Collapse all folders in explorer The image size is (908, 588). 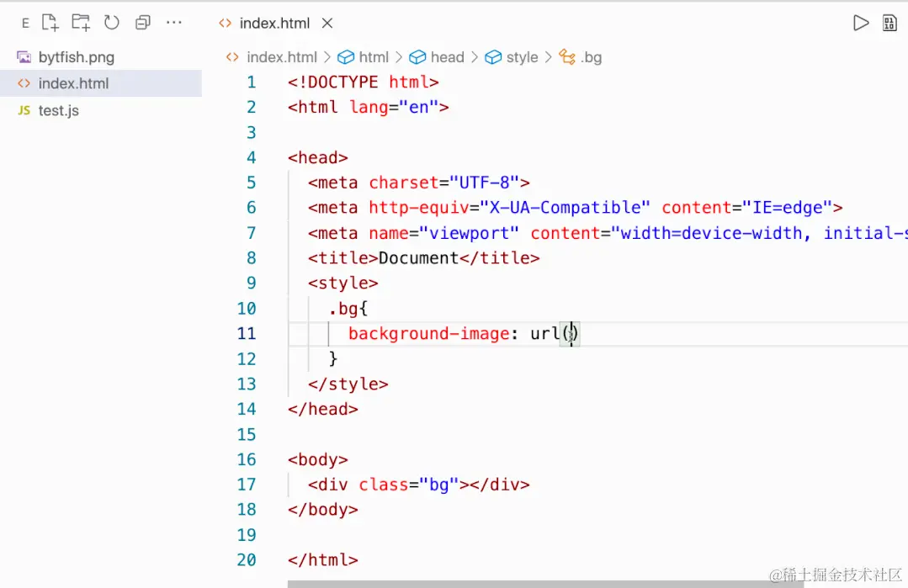(x=142, y=23)
